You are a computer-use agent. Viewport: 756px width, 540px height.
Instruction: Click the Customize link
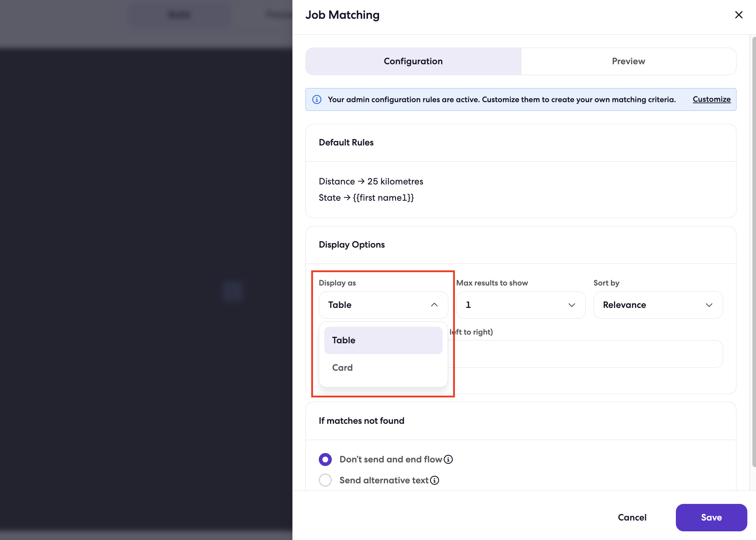pyautogui.click(x=712, y=99)
